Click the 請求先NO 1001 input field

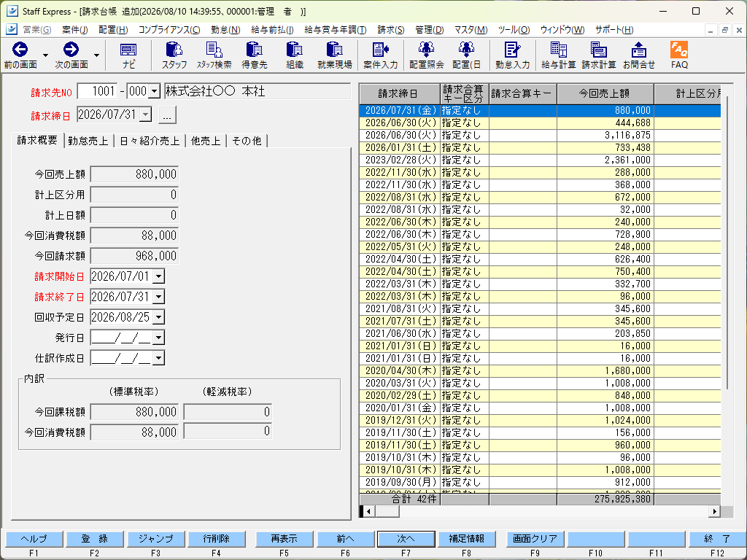(97, 91)
